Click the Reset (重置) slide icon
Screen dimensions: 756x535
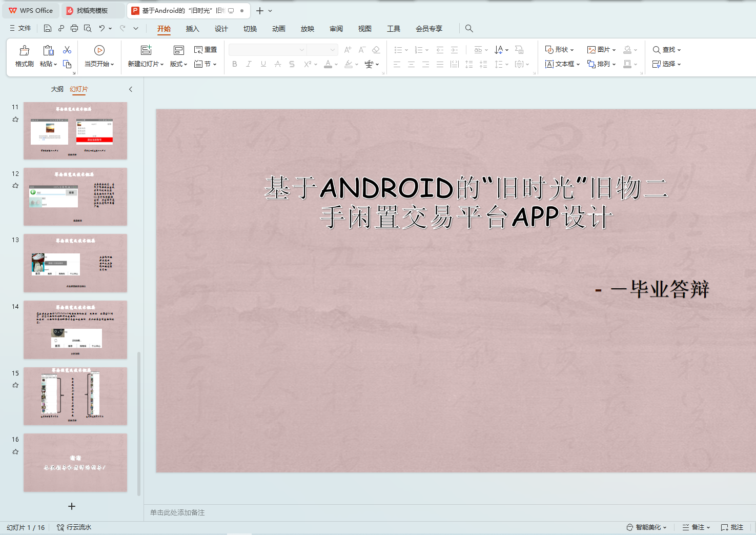click(x=205, y=50)
